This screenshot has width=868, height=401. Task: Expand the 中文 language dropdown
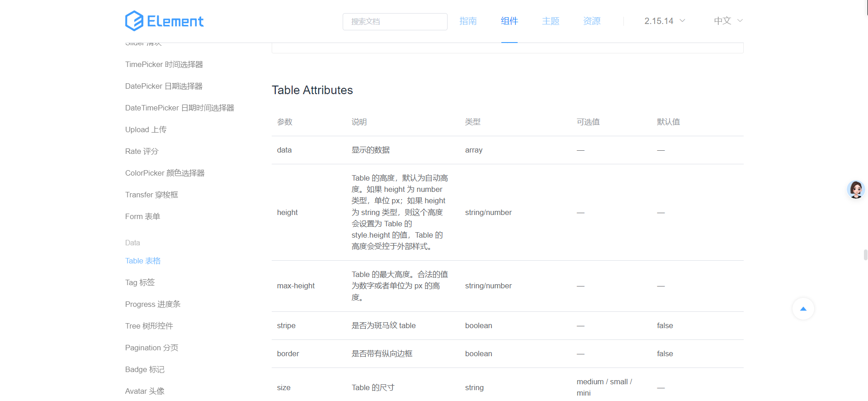pyautogui.click(x=728, y=21)
